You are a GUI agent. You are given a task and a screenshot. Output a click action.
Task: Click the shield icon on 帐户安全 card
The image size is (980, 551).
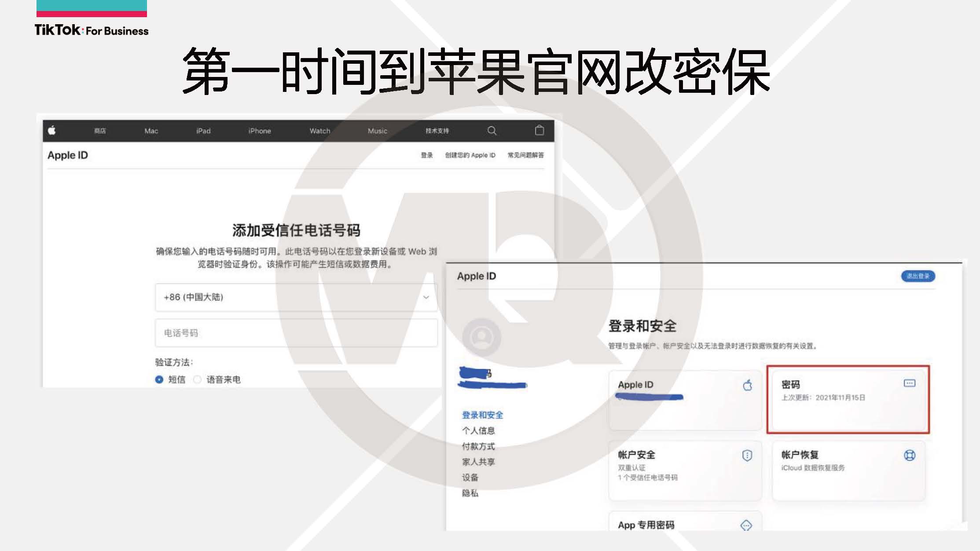point(747,455)
